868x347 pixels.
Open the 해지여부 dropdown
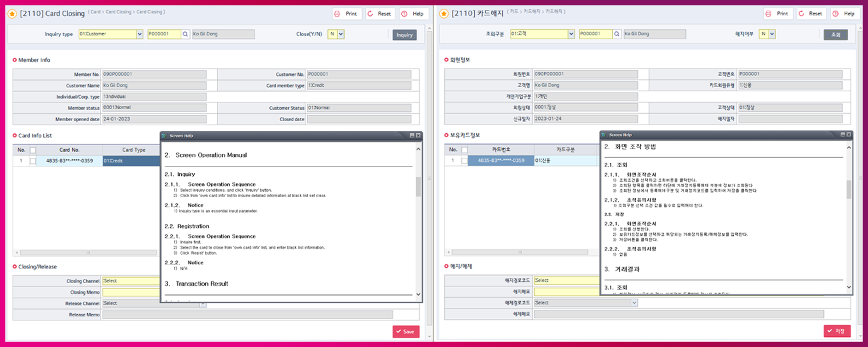coord(771,34)
